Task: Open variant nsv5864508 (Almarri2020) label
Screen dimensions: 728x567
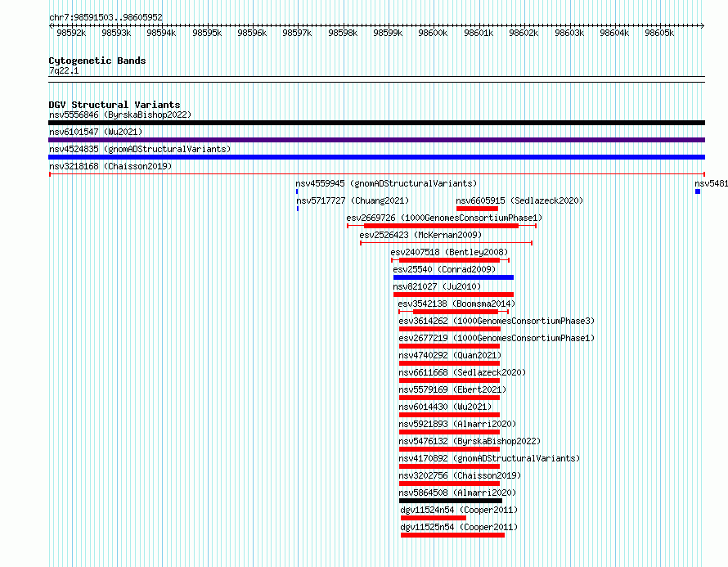Action: click(457, 493)
